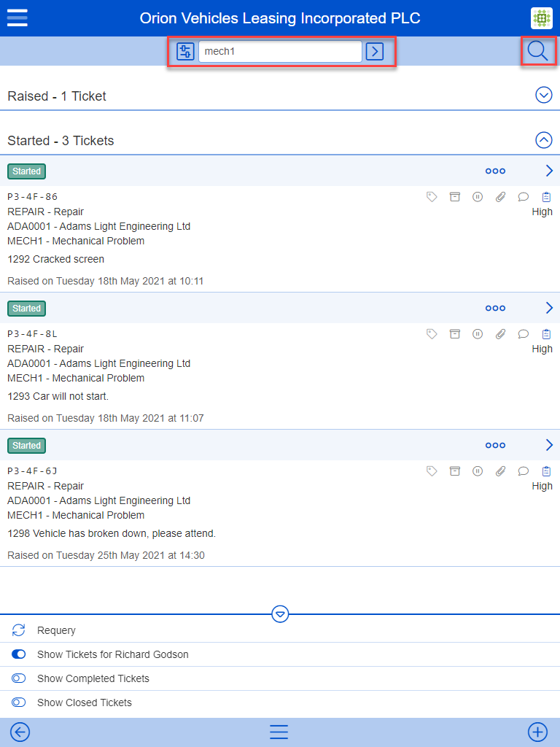This screenshot has height=747, width=560.
Task: Select ticket text '1292 Cracked screen'
Action: 55,259
